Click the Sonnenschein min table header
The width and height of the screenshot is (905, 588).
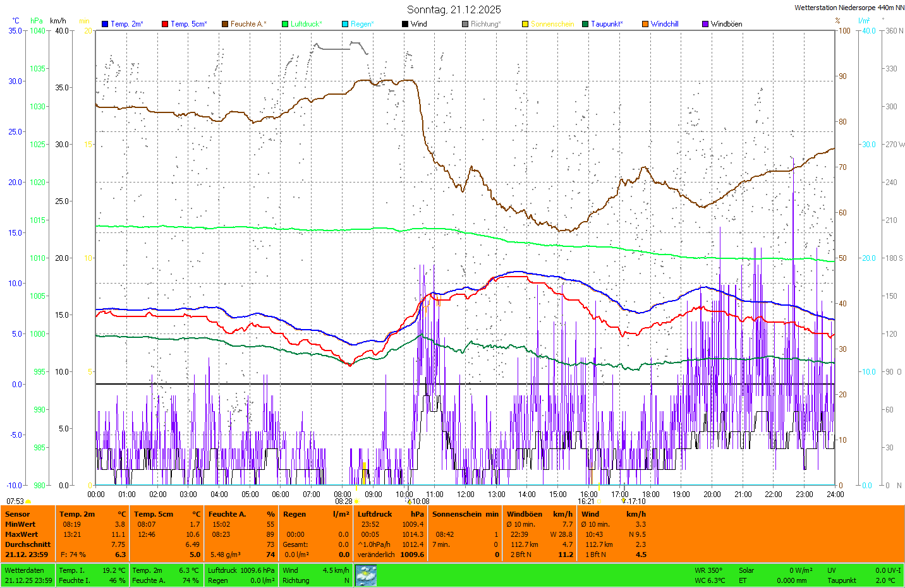click(x=465, y=514)
